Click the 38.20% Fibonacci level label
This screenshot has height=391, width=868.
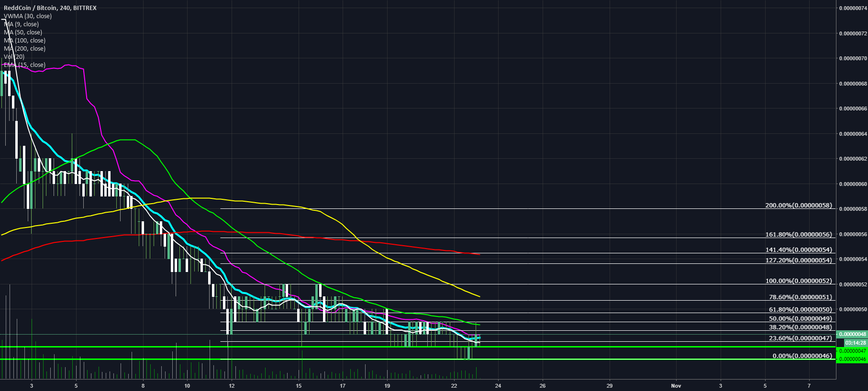[801, 327]
